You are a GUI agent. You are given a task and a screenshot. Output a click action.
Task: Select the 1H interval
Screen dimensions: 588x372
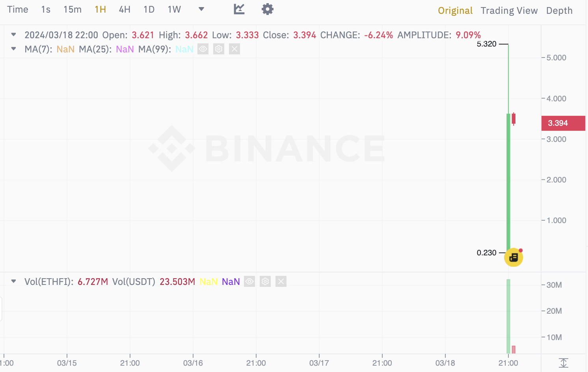[100, 9]
